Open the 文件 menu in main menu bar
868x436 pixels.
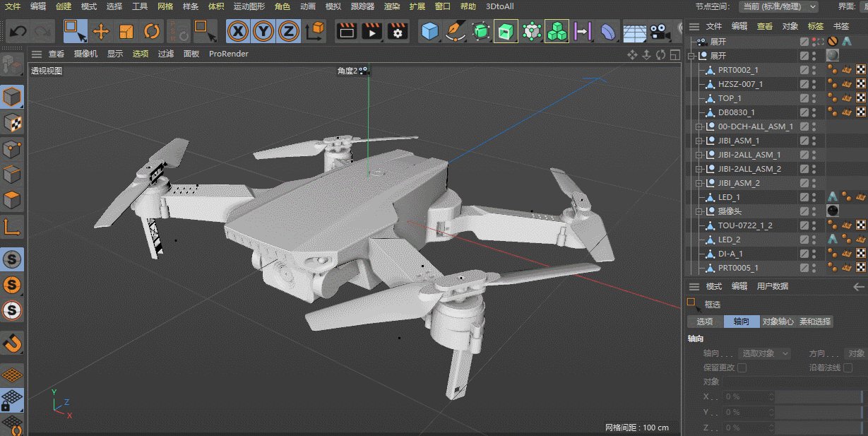13,6
